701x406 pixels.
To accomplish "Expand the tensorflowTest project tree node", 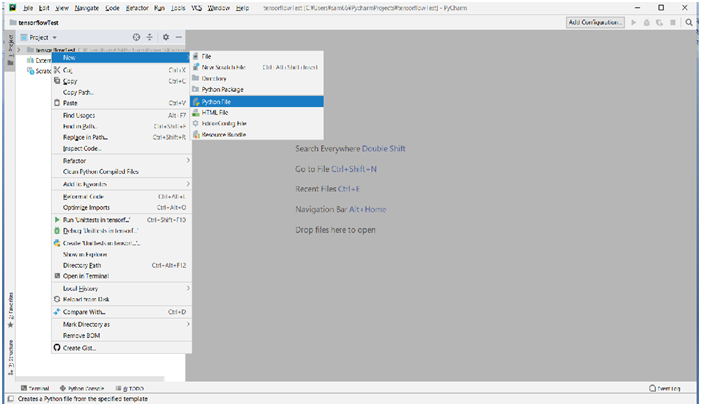I will point(19,50).
